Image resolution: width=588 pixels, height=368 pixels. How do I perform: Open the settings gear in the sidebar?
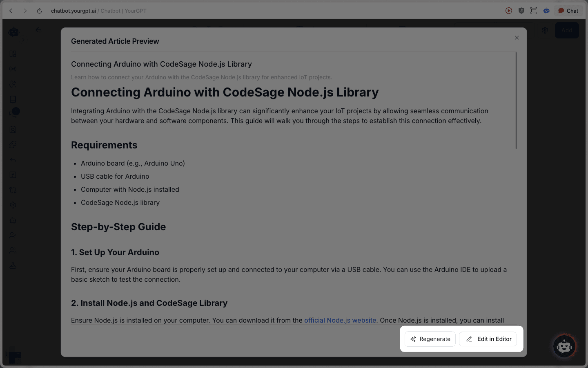point(13,205)
